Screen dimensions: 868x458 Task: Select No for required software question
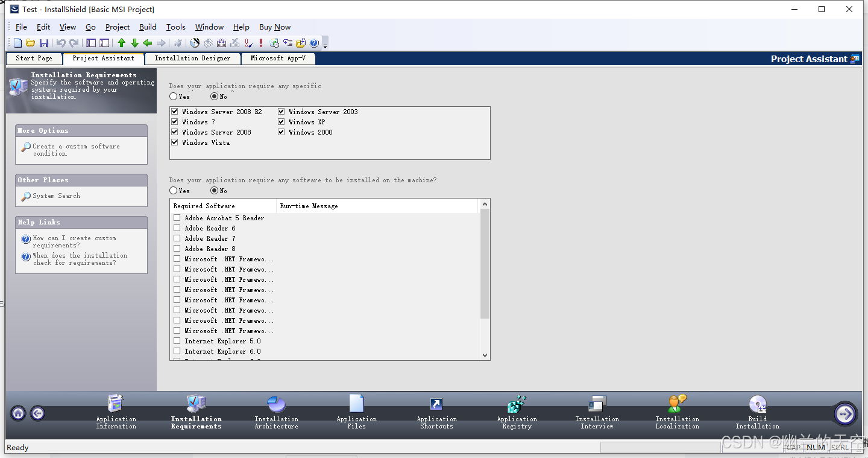point(214,191)
